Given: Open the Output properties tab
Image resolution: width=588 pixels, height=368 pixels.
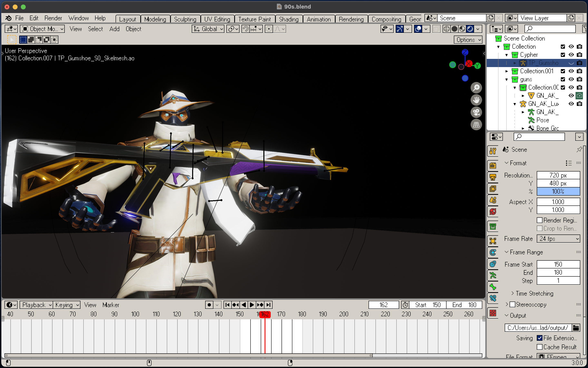Looking at the screenshot, I should pyautogui.click(x=493, y=177).
